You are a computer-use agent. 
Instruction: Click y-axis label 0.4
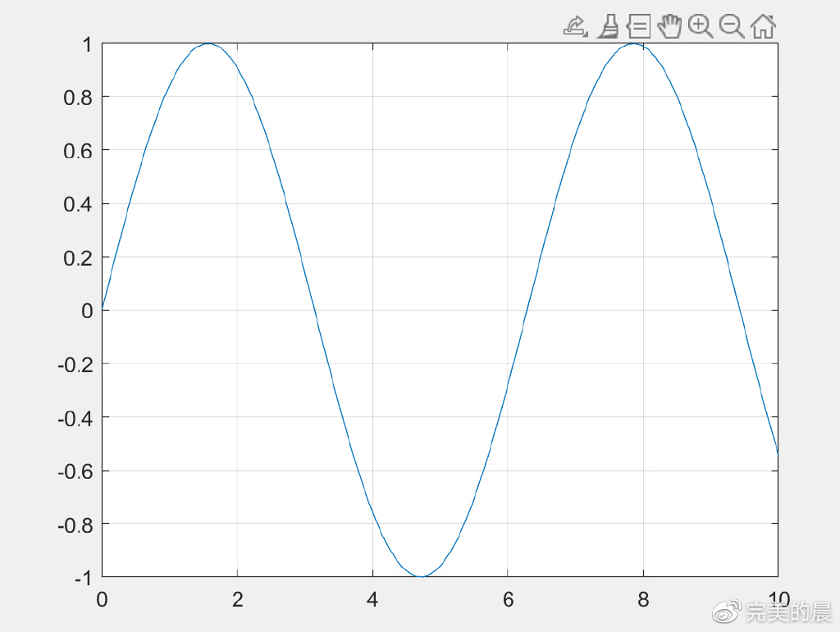(x=78, y=204)
